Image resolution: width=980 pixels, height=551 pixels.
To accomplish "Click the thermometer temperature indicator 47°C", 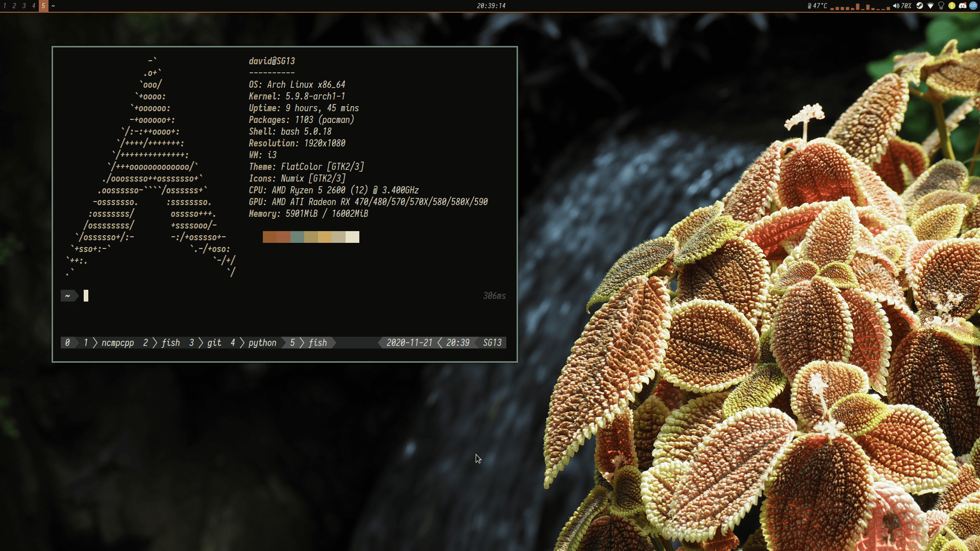I will 817,6.
